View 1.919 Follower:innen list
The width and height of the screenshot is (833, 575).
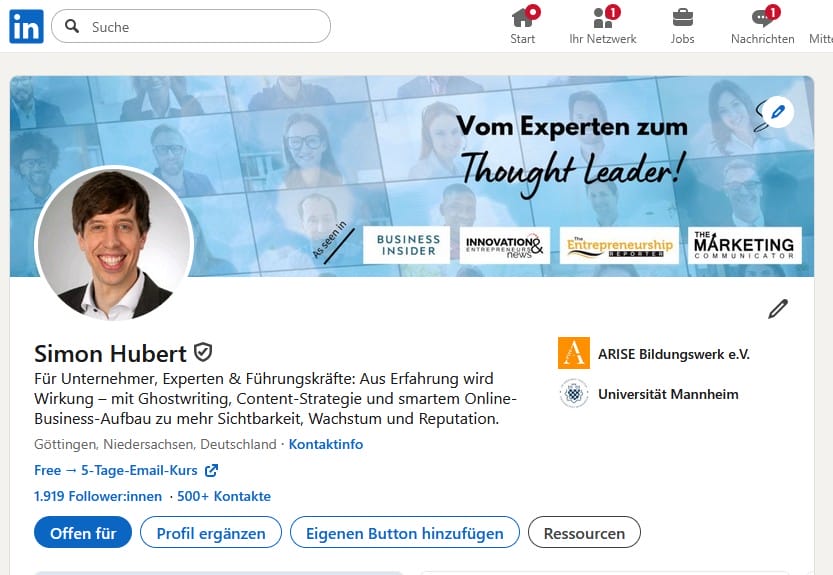[x=98, y=496]
